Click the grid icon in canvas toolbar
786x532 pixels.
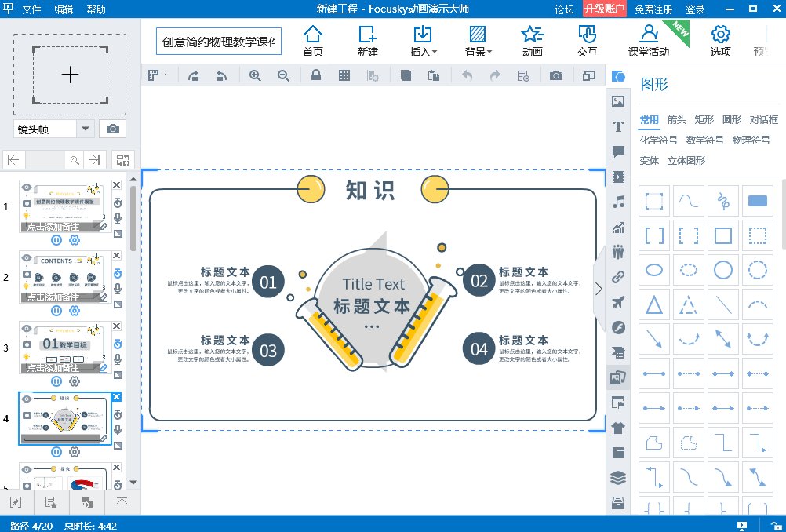pyautogui.click(x=344, y=75)
